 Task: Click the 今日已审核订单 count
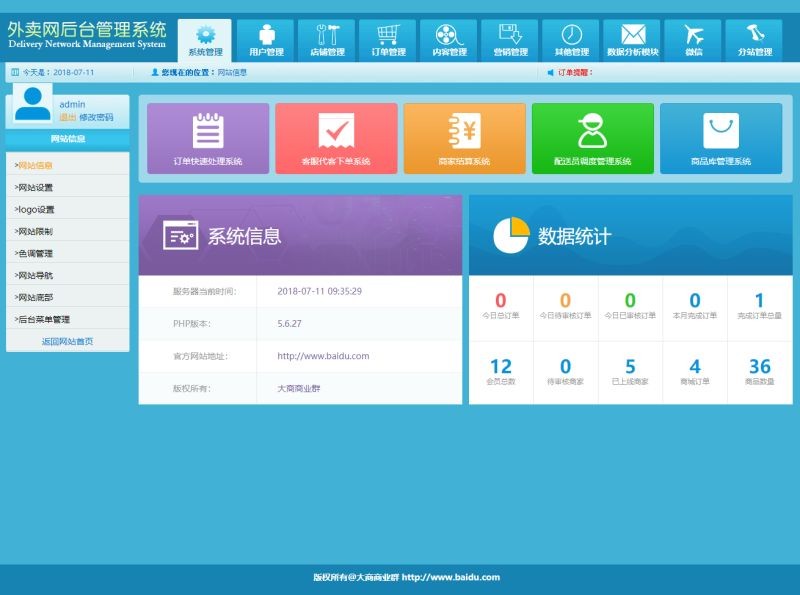(630, 300)
